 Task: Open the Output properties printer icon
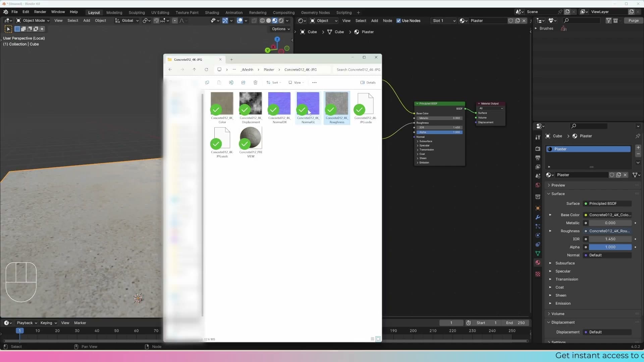coord(538,158)
